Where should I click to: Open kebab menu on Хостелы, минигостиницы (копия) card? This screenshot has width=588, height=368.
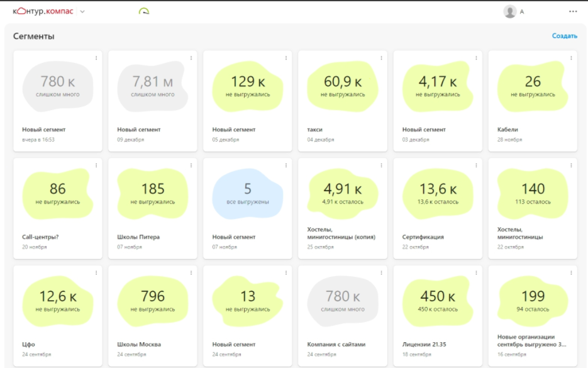click(381, 165)
